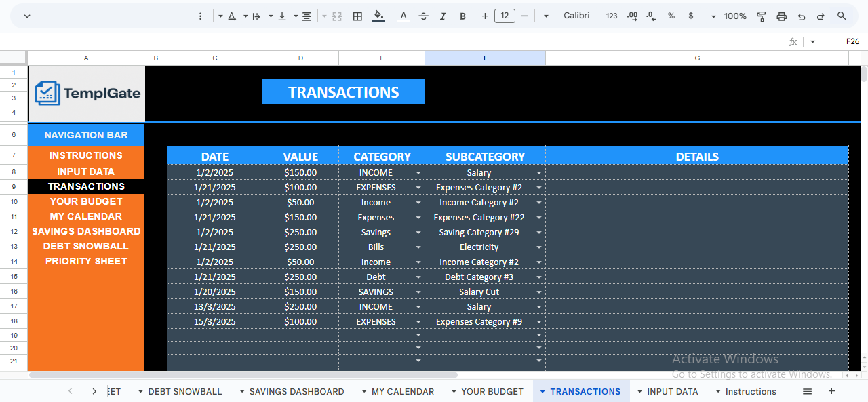This screenshot has height=402, width=868.
Task: Click the font size input showing 12
Action: point(505,16)
